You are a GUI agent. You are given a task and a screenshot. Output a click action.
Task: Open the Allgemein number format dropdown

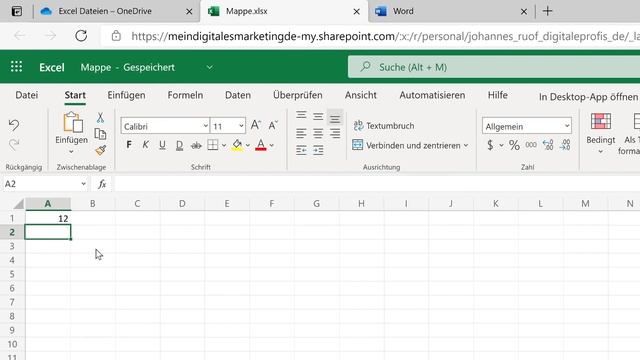tap(567, 126)
